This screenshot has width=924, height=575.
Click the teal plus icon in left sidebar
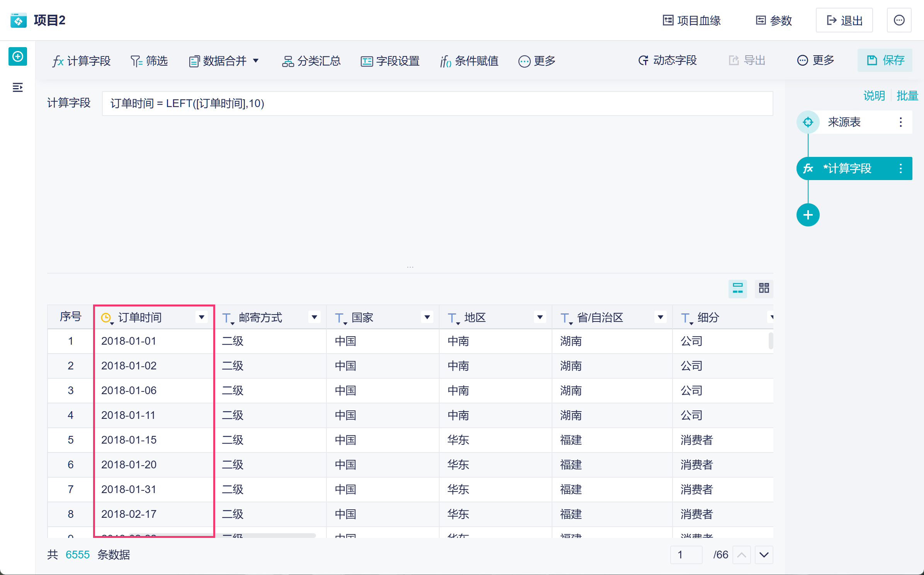pos(18,57)
